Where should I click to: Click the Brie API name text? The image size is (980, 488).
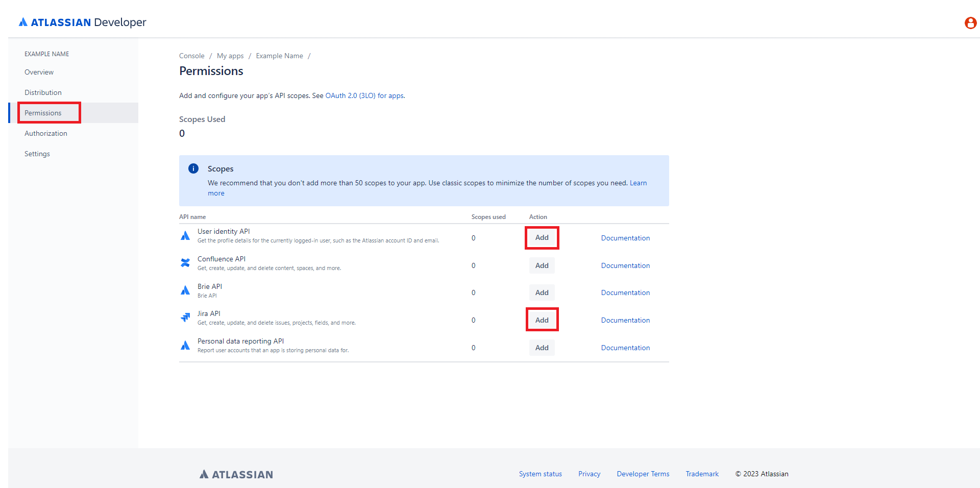(210, 286)
